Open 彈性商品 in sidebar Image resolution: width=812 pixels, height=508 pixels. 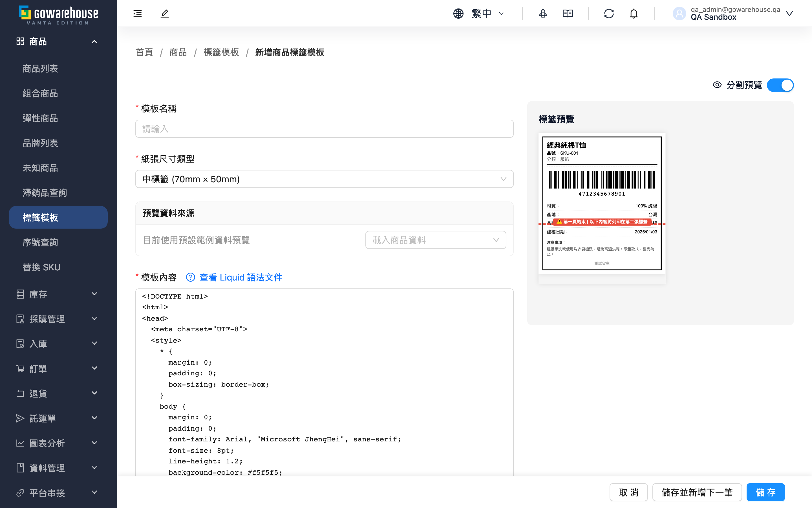[58, 118]
